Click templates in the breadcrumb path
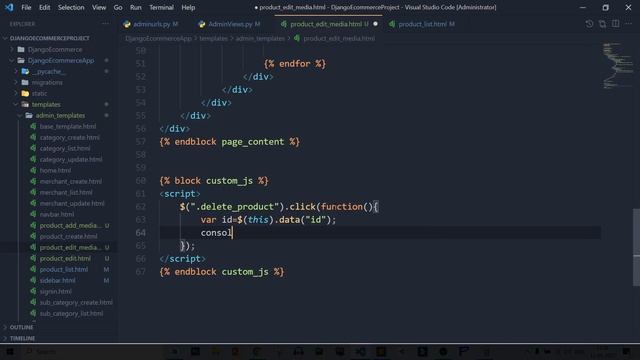Image resolution: width=640 pixels, height=360 pixels. click(x=213, y=38)
